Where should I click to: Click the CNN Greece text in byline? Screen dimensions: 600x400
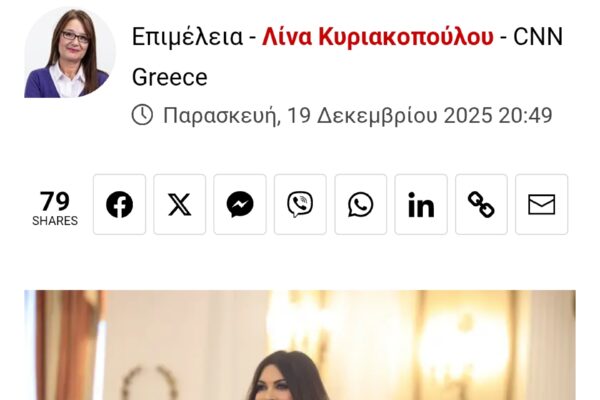coord(347,57)
